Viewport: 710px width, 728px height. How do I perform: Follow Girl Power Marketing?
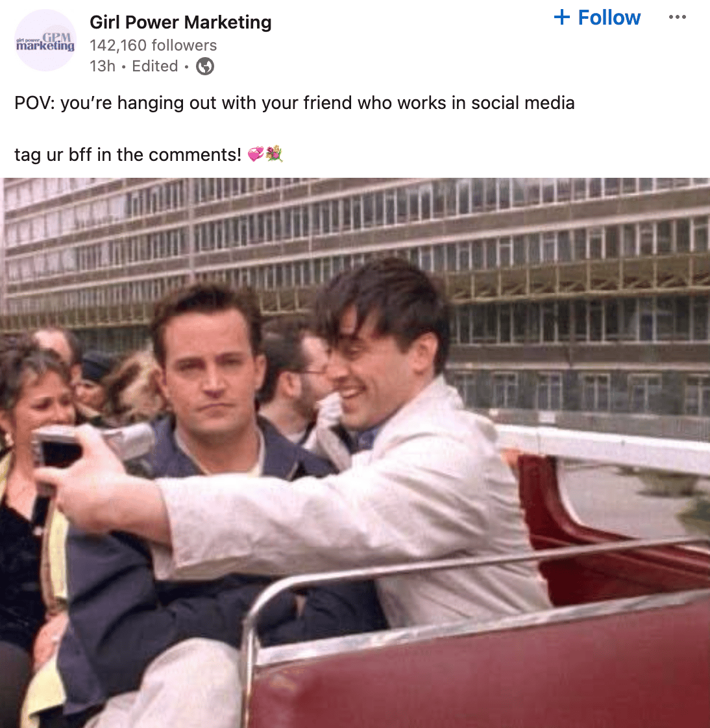click(597, 18)
